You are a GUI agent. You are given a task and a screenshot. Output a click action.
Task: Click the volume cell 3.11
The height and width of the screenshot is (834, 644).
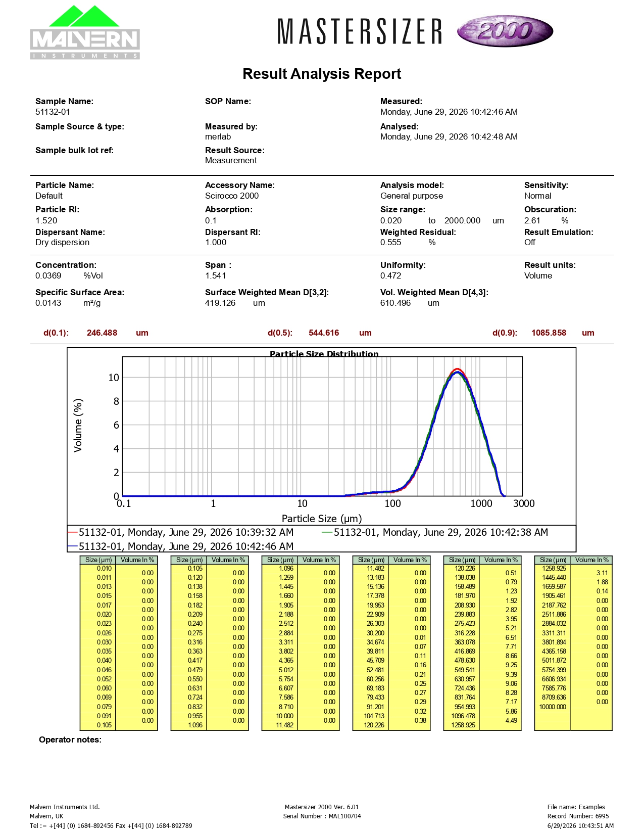[602, 573]
